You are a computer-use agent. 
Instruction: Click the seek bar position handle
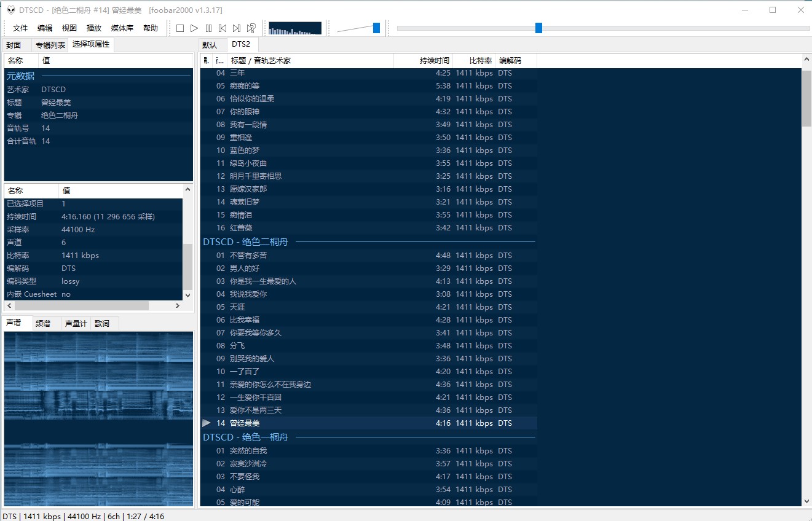538,28
